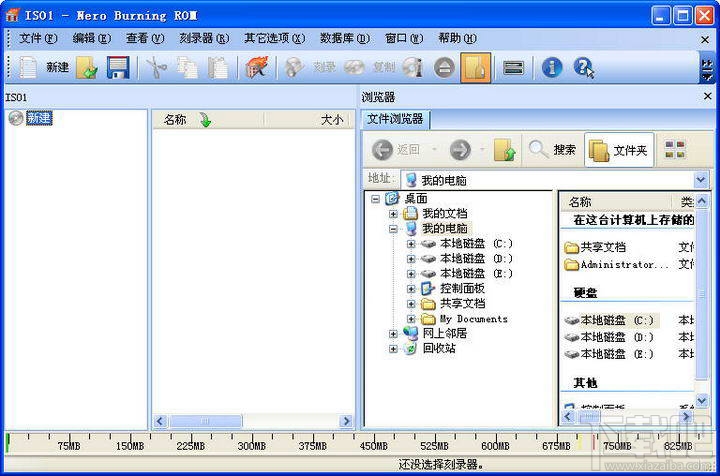Open the 帮助 menu
The height and width of the screenshot is (476, 720).
(x=457, y=38)
